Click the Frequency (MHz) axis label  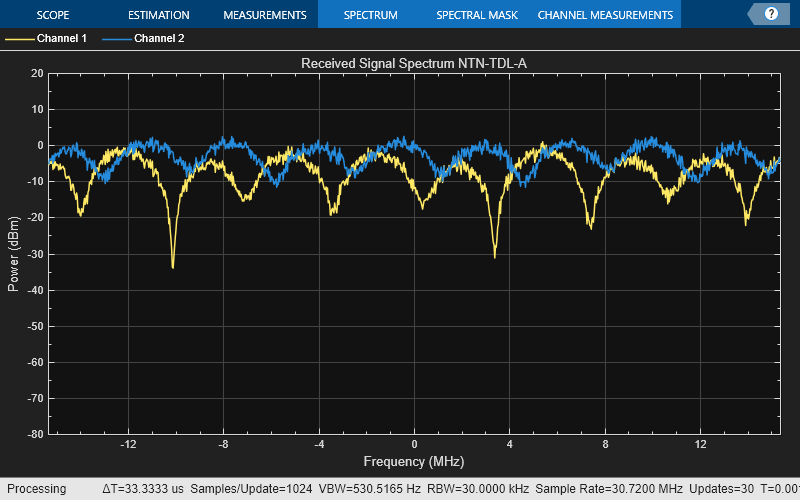tap(414, 461)
